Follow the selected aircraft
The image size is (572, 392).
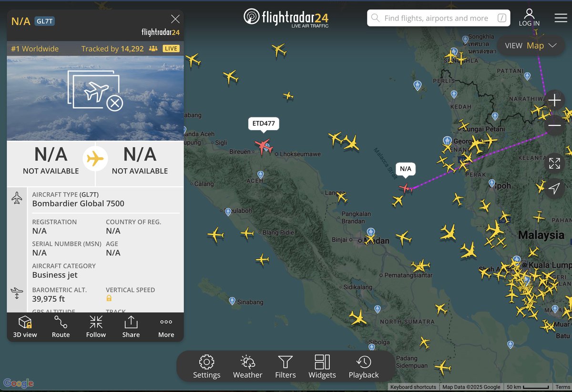(96, 327)
